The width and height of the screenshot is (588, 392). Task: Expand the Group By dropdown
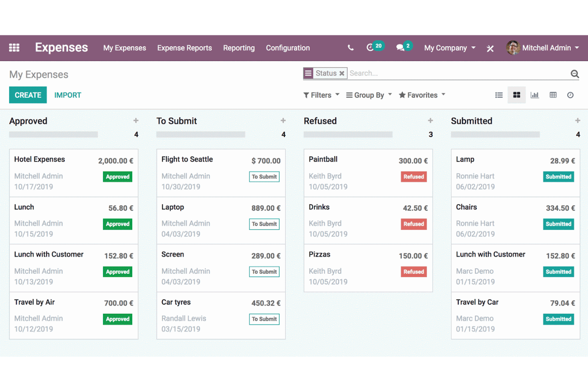click(x=368, y=95)
